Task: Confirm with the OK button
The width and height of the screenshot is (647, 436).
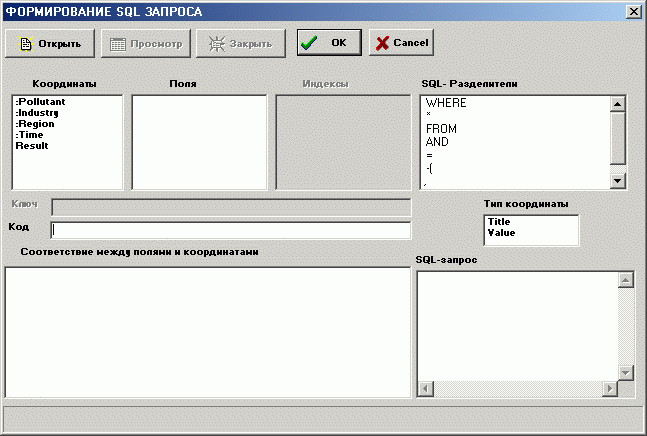Action: (x=329, y=42)
